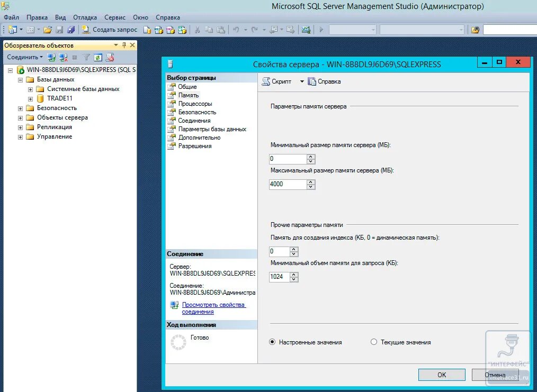Click the Отмена button
The image size is (537, 392).
495,375
